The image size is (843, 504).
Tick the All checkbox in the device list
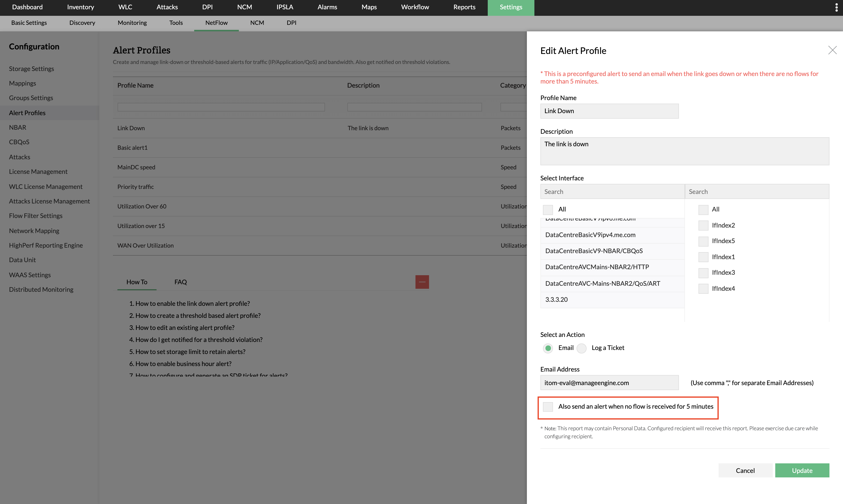coord(547,209)
